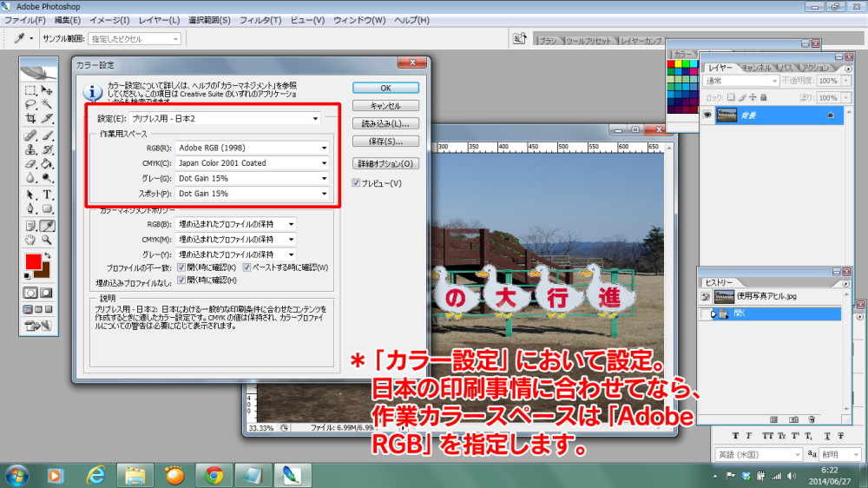Click the 詳細オプション(O) button
This screenshot has height=488, width=868.
pos(385,163)
